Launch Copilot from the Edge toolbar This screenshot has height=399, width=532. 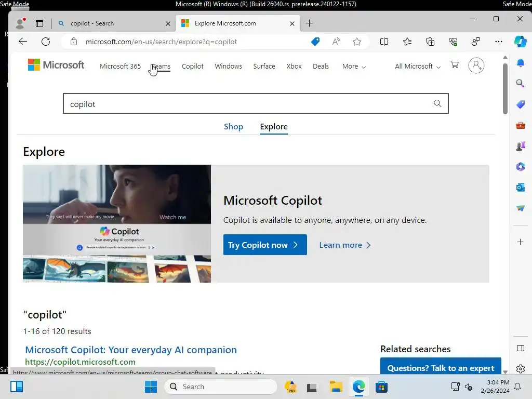click(x=520, y=42)
